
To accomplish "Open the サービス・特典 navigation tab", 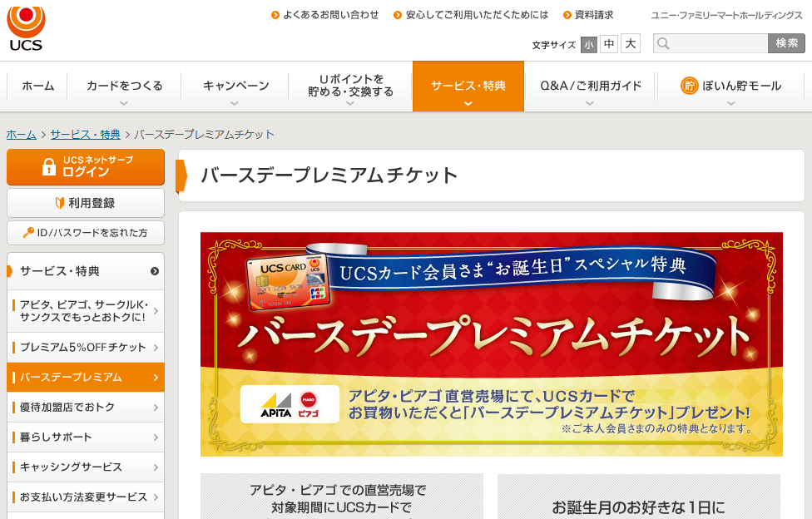I will (x=468, y=86).
